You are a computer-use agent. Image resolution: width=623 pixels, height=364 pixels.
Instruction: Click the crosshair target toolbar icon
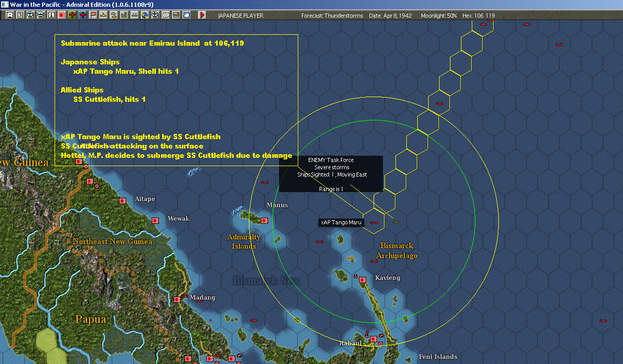(x=155, y=15)
